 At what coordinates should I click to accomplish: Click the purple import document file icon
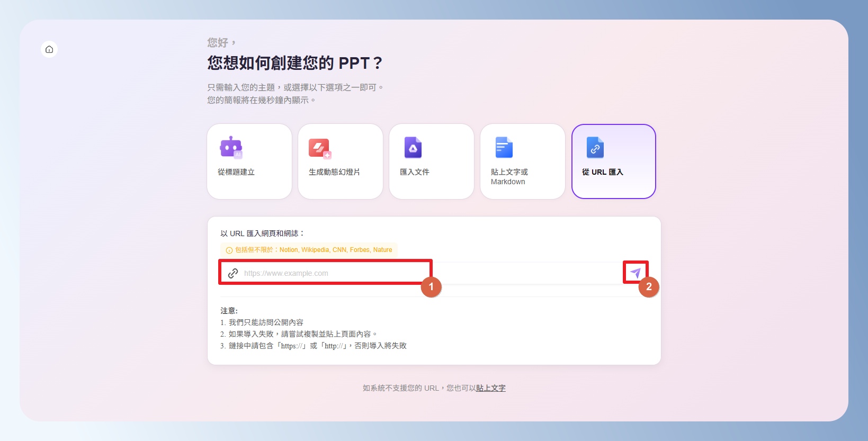413,148
